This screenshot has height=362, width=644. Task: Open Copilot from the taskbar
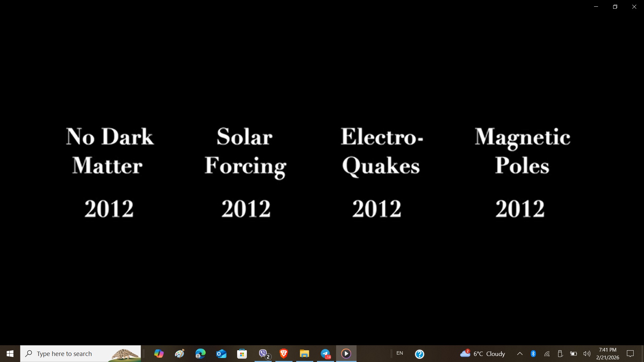(159, 354)
